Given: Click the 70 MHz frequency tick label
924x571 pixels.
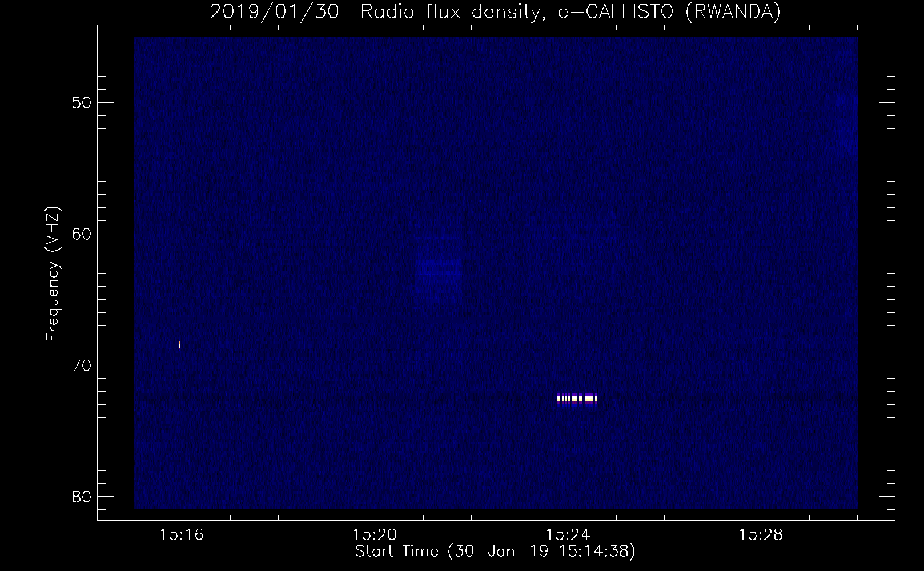Looking at the screenshot, I should point(82,366).
